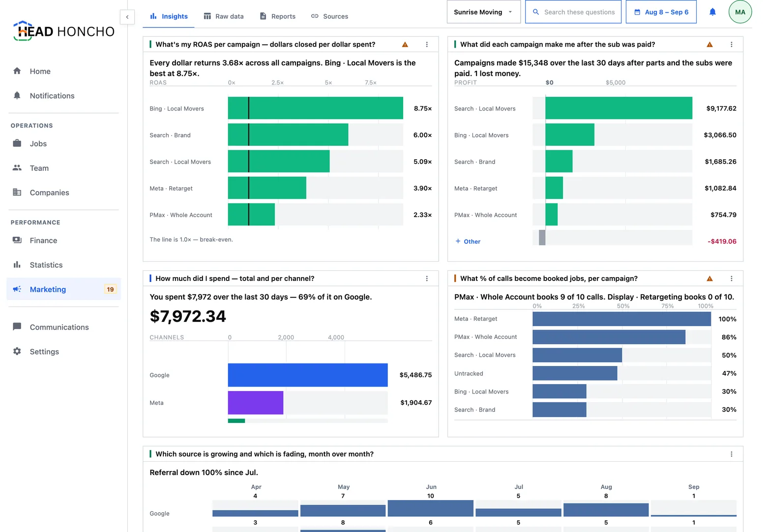767x532 pixels.
Task: Click the Marketing megaphone icon
Action: pyautogui.click(x=17, y=289)
